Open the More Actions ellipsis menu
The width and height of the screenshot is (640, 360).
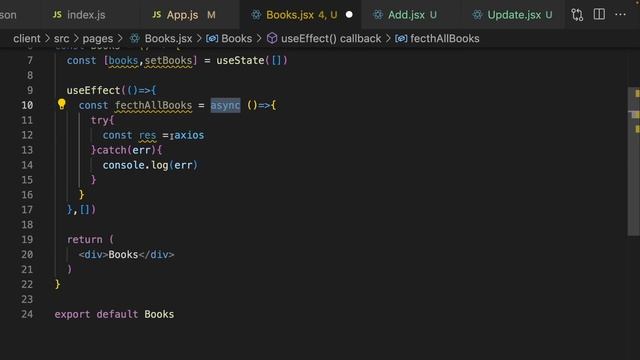(620, 15)
